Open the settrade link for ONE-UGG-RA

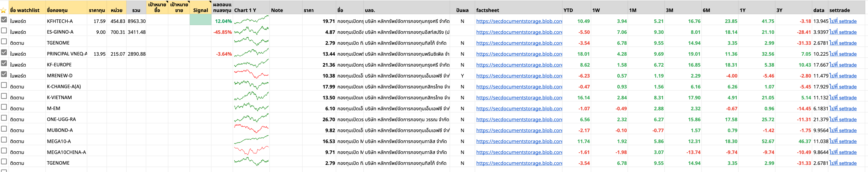pyautogui.click(x=843, y=119)
